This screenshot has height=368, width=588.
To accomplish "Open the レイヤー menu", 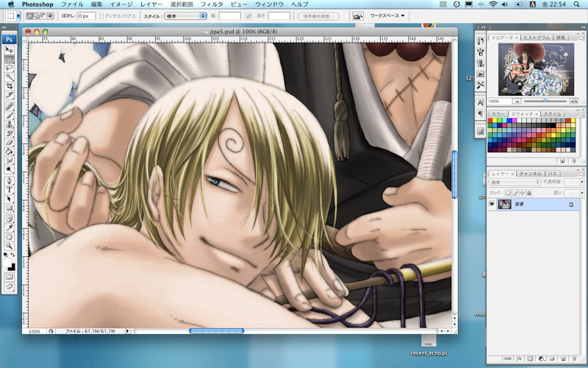I will point(151,4).
